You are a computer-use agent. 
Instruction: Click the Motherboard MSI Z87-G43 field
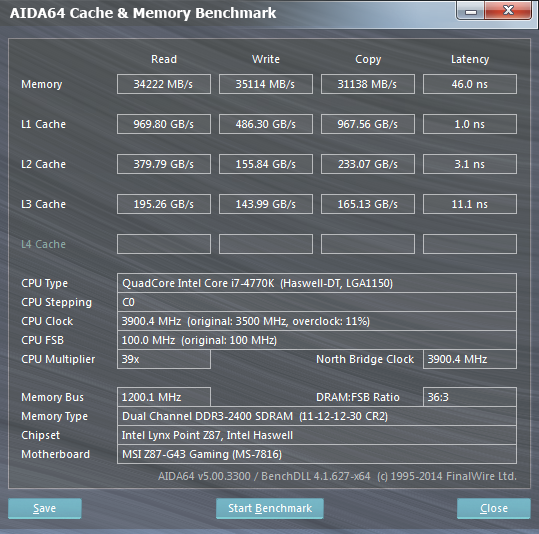tap(317, 454)
